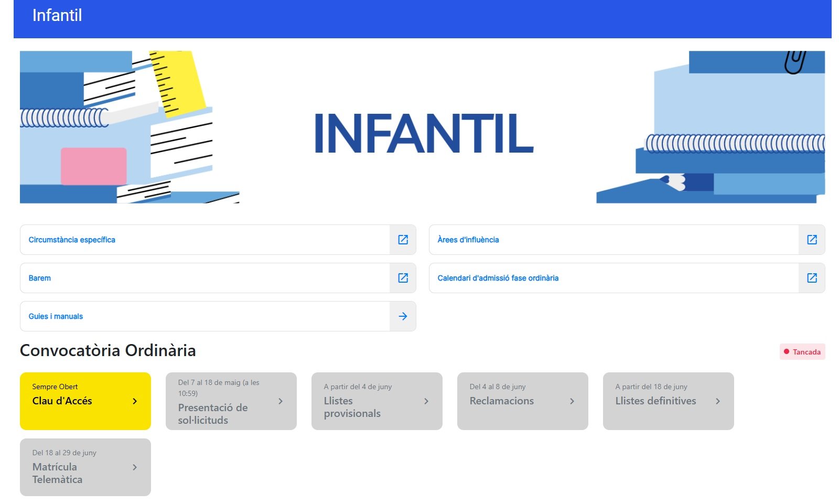Open the Barem link
The width and height of the screenshot is (839, 504).
pos(40,278)
